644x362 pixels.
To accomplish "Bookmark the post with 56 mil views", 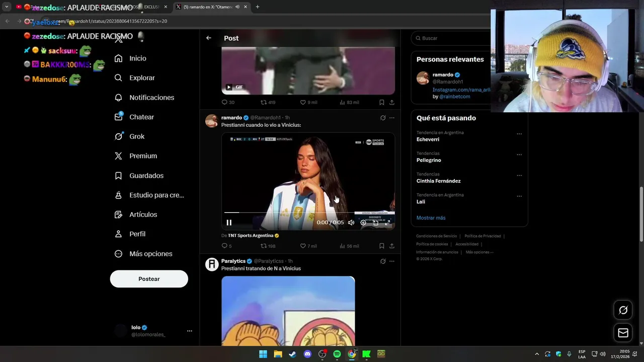I will (381, 246).
